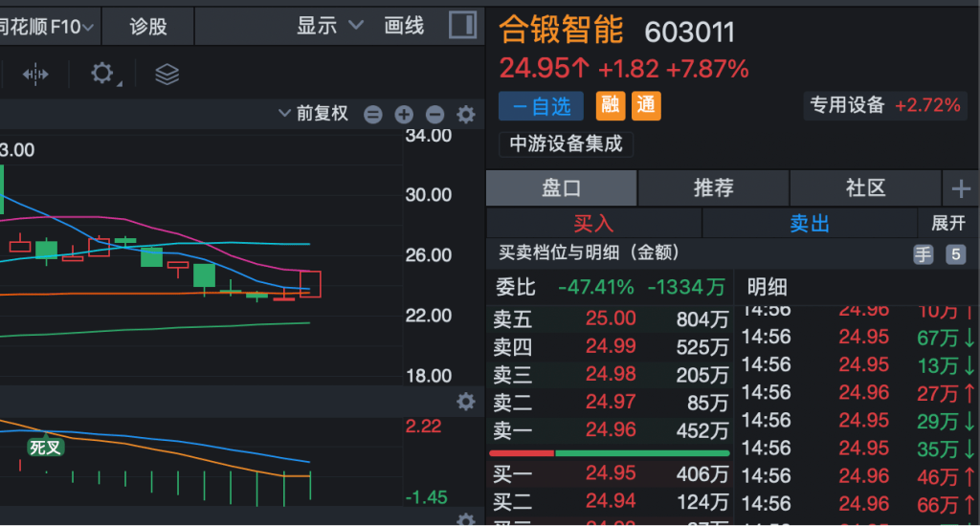Screen dimensions: 980x526
Task: Click the layers icon in the chart toolbar
Action: tap(167, 75)
